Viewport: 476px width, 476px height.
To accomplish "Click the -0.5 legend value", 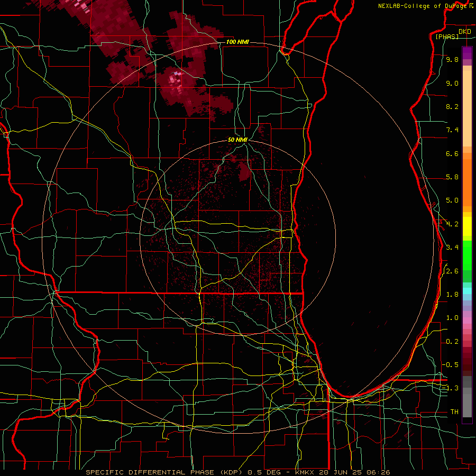I will [451, 365].
